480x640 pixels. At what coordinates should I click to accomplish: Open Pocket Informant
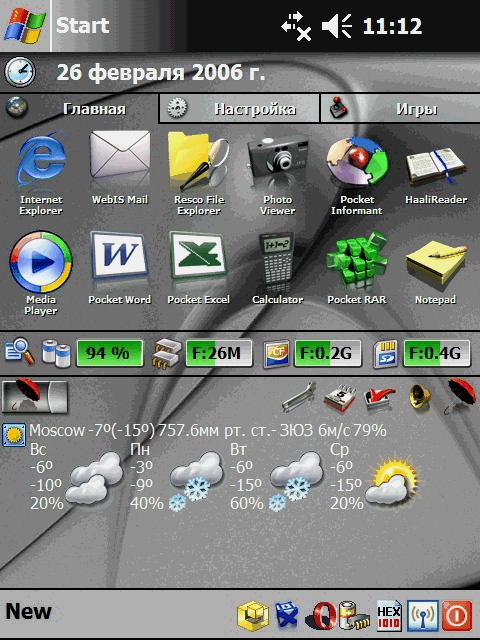tap(357, 176)
